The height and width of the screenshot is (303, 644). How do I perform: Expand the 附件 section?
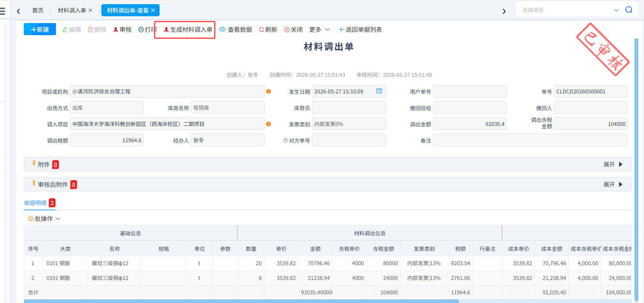[x=613, y=164]
